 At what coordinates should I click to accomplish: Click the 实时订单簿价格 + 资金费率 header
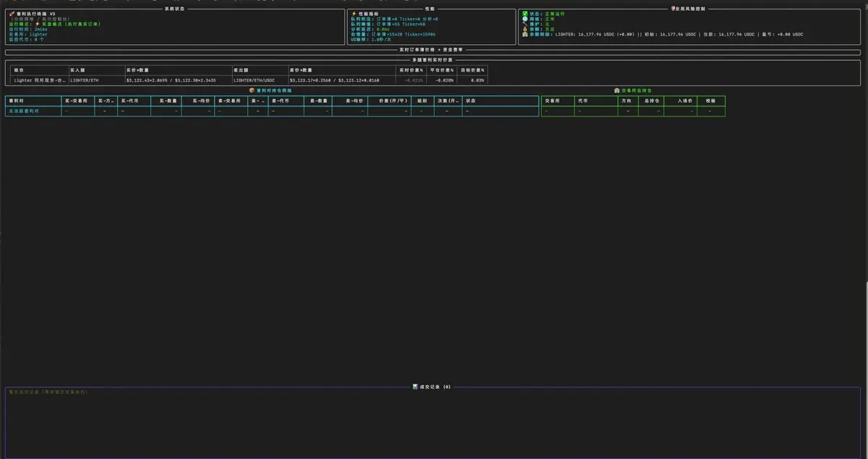point(433,49)
